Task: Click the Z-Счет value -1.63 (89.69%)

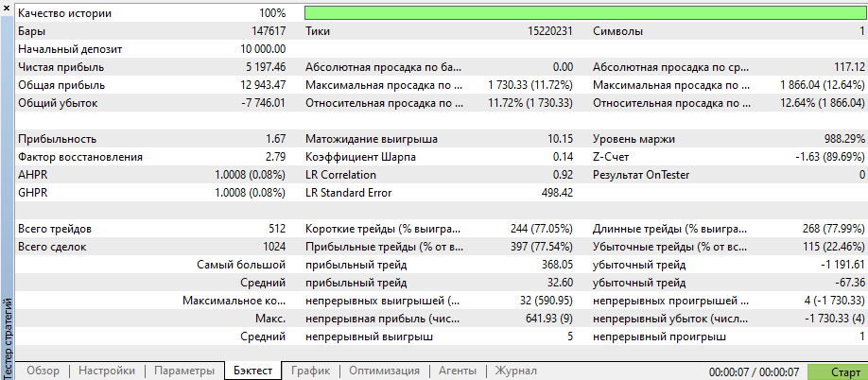Action: pos(830,157)
